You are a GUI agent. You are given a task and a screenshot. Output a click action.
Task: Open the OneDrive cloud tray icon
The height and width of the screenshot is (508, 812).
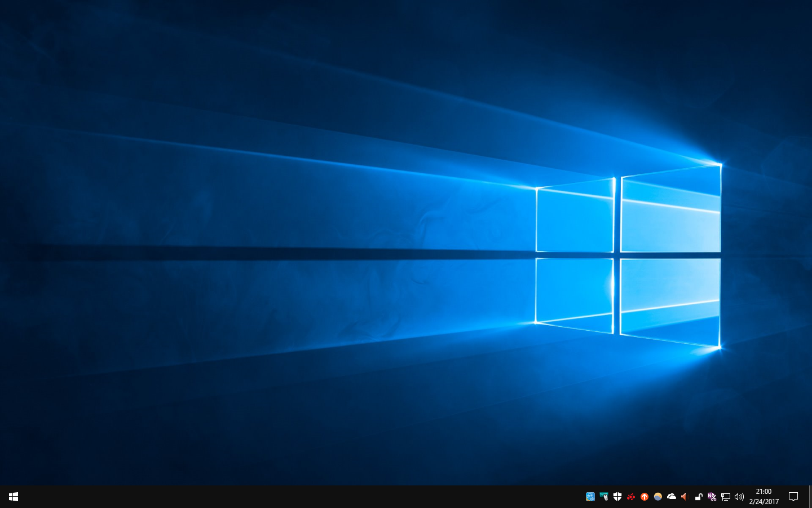point(672,497)
